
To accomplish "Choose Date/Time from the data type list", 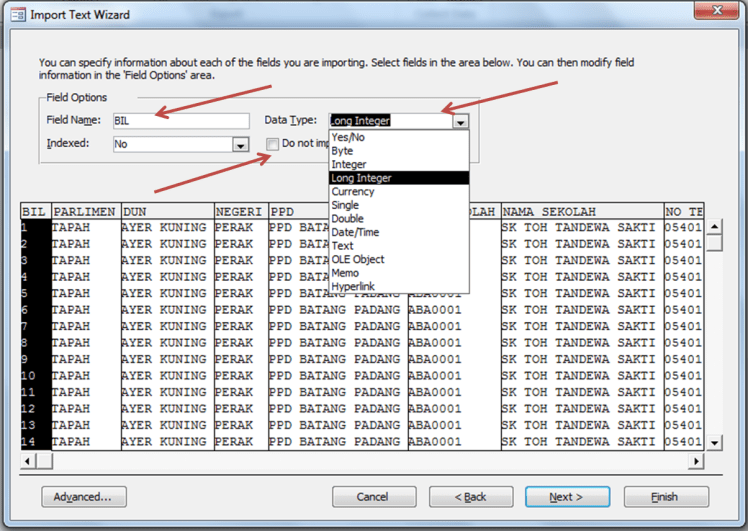I will [399, 232].
